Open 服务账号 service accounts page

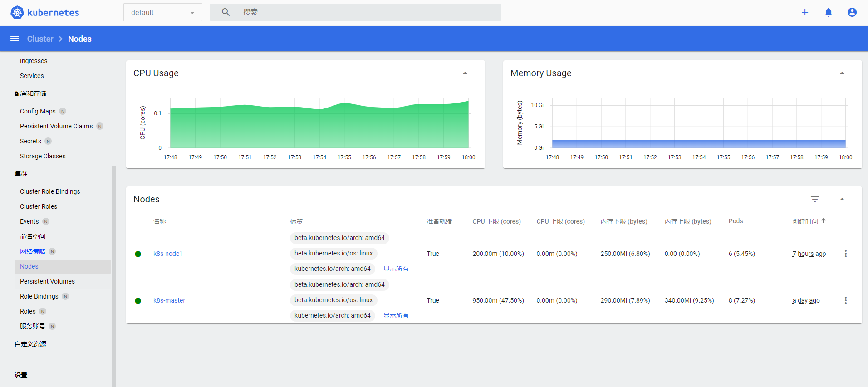(x=33, y=326)
